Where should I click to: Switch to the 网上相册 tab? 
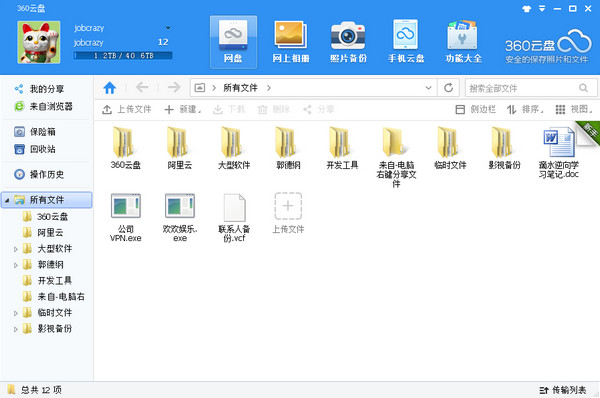pos(291,42)
